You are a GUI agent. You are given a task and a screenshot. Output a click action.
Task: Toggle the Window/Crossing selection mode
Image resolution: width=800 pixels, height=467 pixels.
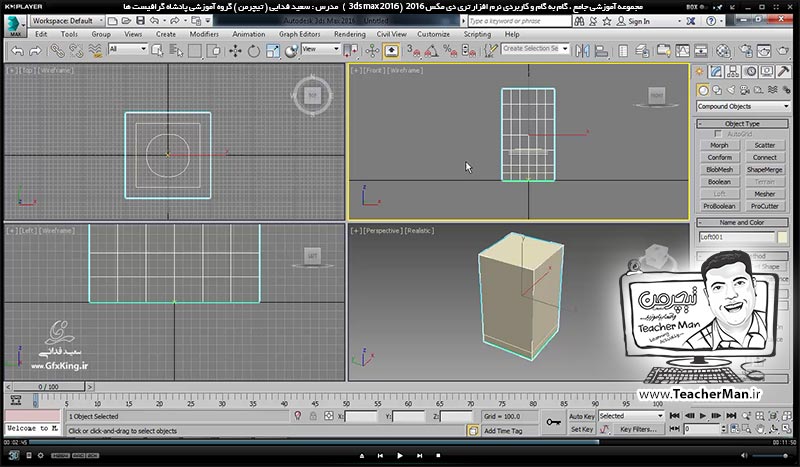(214, 51)
